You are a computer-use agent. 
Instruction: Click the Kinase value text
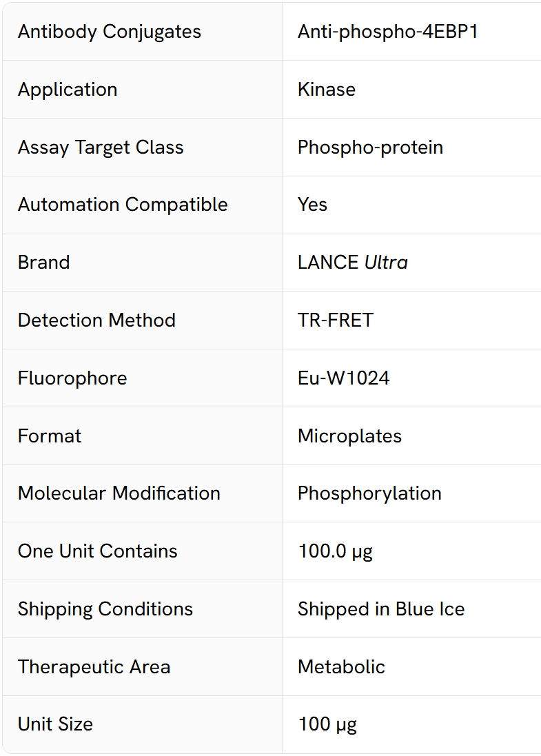pos(327,90)
